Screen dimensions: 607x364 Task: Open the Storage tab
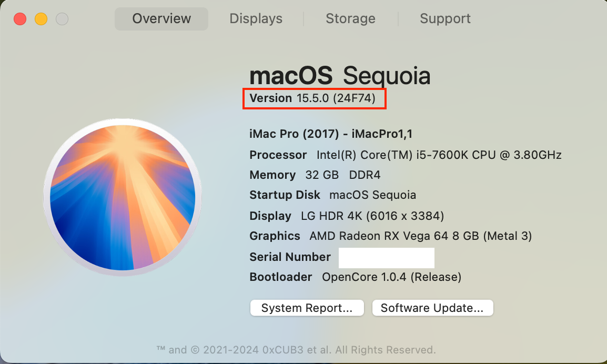point(350,19)
